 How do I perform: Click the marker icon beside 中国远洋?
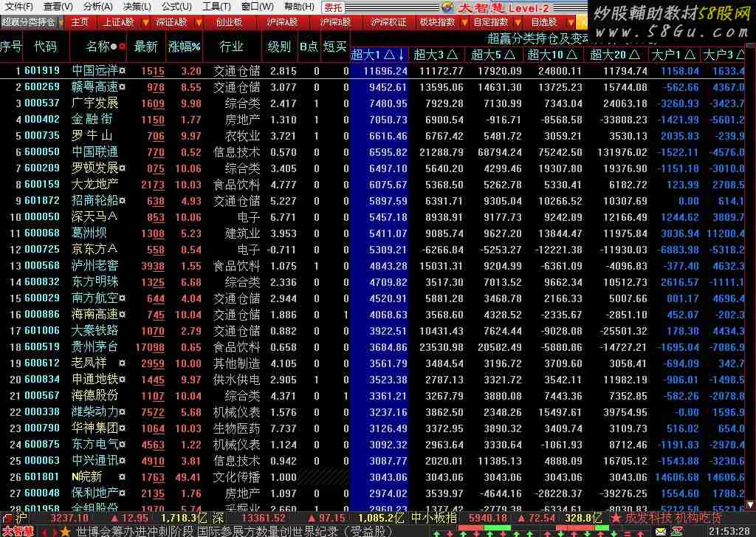pyautogui.click(x=123, y=71)
